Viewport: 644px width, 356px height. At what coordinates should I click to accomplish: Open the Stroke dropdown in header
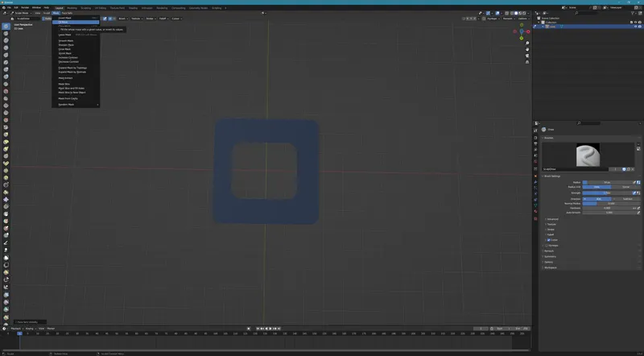151,19
